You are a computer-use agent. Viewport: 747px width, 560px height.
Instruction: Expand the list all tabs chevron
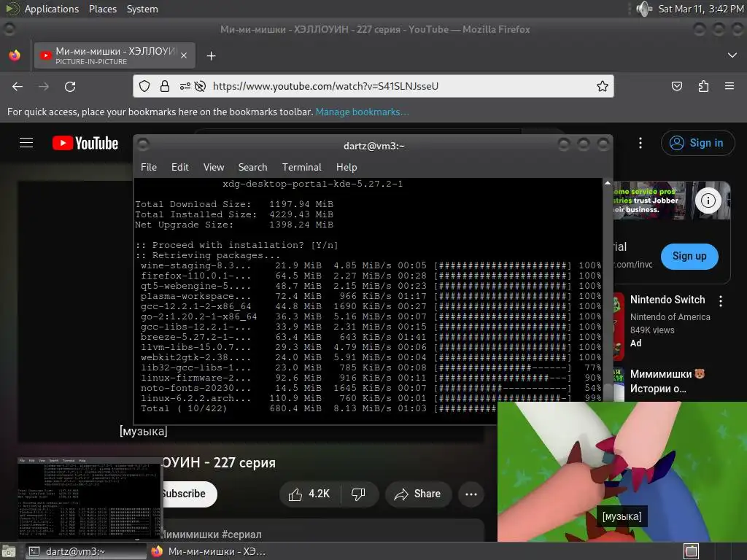click(x=732, y=55)
